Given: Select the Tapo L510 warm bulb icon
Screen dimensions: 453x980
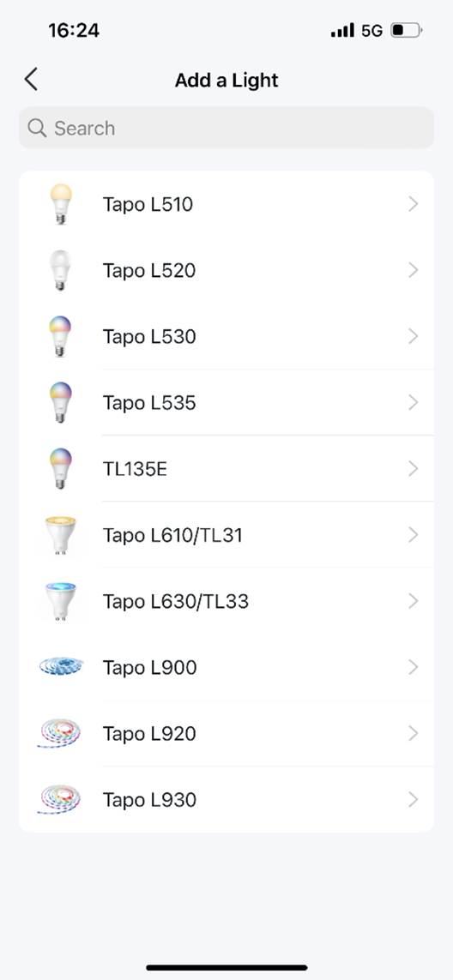Looking at the screenshot, I should (61, 204).
